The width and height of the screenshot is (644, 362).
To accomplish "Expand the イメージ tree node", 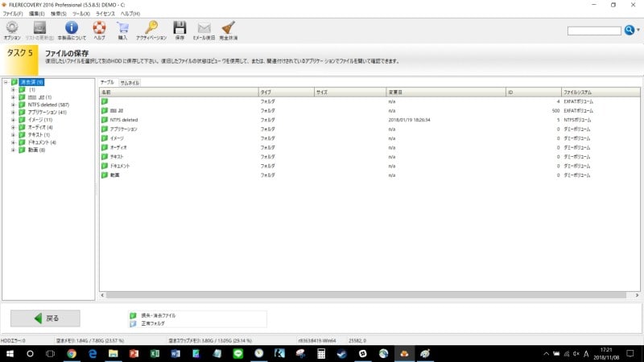I will click(x=13, y=120).
